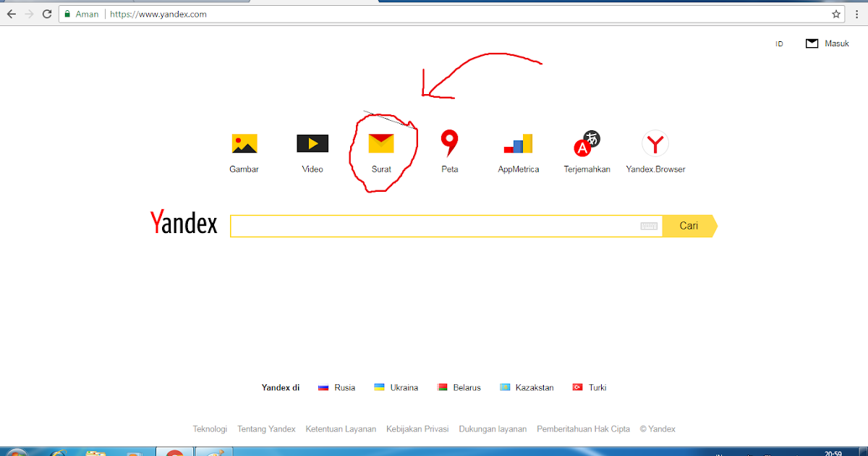Open the ID language selector
The image size is (868, 456).
[x=779, y=43]
